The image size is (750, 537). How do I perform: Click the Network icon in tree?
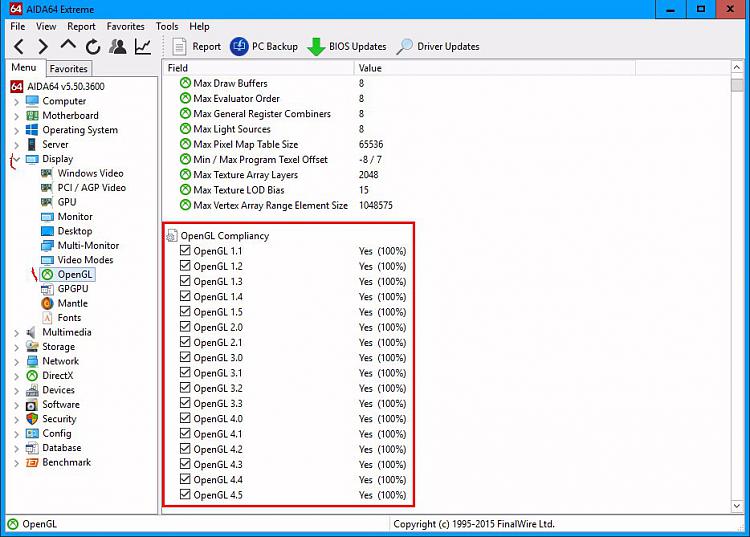pyautogui.click(x=32, y=361)
